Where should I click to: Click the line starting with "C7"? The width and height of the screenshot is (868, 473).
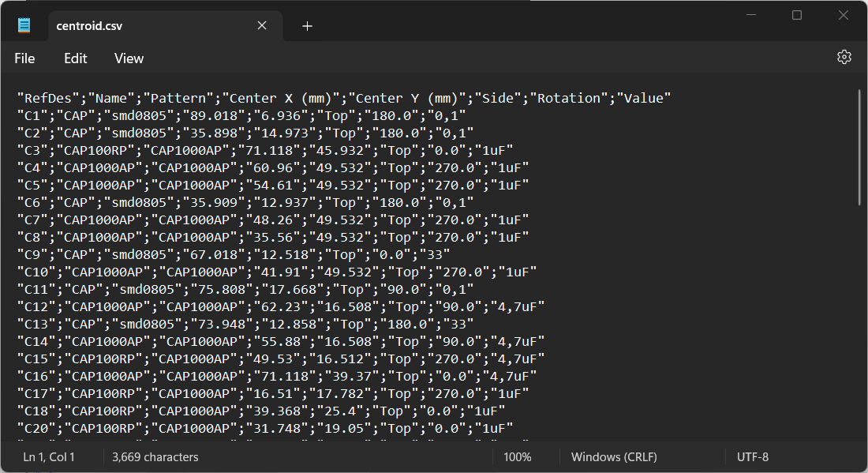coord(273,220)
